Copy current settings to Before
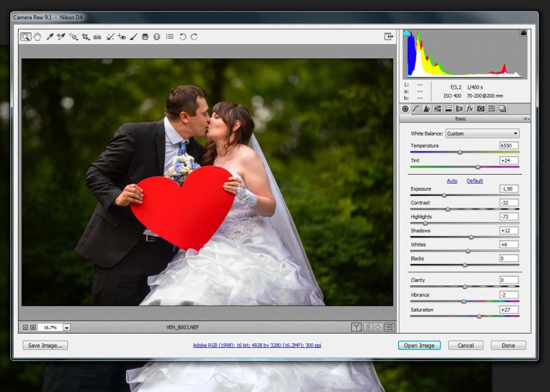Screen dimensions: 550x392 coord(378,327)
